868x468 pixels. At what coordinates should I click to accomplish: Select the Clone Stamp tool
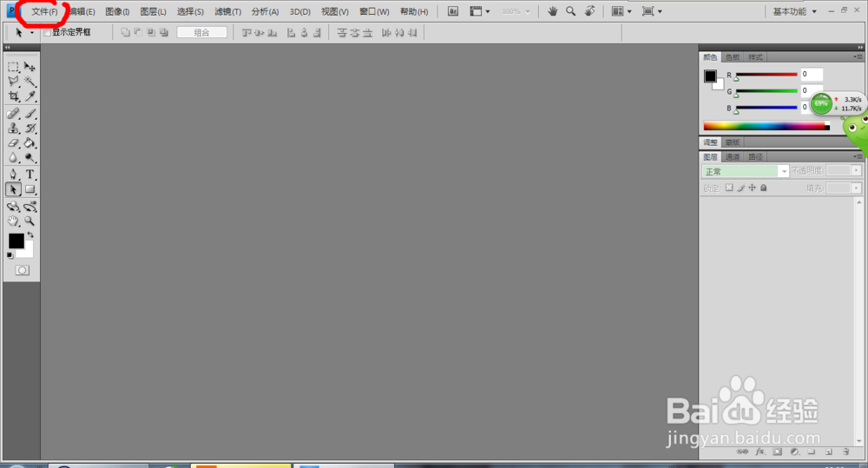coord(13,129)
